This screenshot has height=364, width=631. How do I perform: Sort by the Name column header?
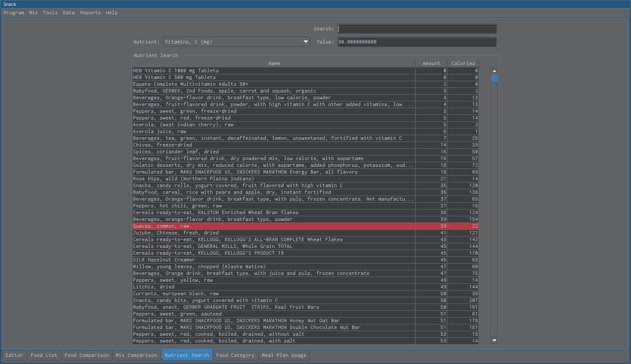[274, 63]
